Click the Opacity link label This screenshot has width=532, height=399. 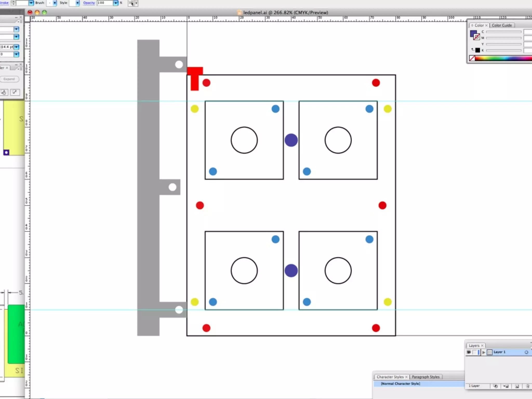89,3
